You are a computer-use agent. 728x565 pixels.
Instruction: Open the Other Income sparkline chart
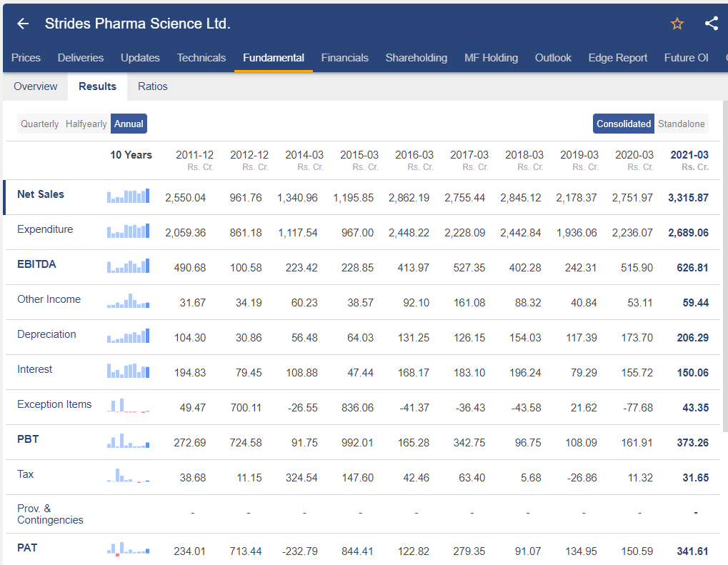click(128, 301)
